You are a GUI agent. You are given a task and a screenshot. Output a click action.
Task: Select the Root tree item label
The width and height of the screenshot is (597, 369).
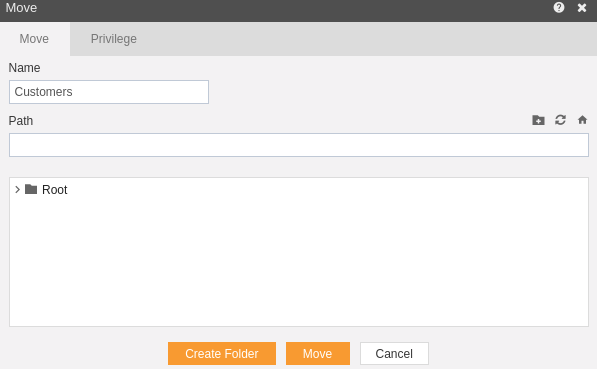point(54,190)
